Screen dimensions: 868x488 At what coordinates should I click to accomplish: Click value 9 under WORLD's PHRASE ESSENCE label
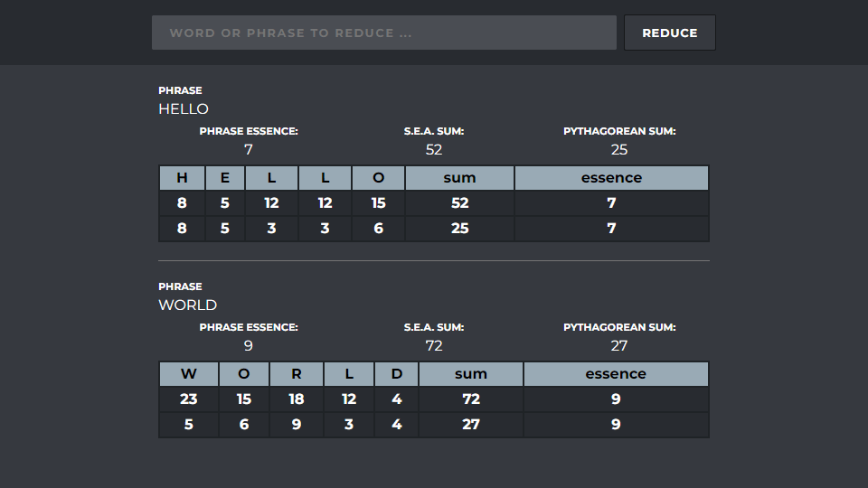click(249, 346)
